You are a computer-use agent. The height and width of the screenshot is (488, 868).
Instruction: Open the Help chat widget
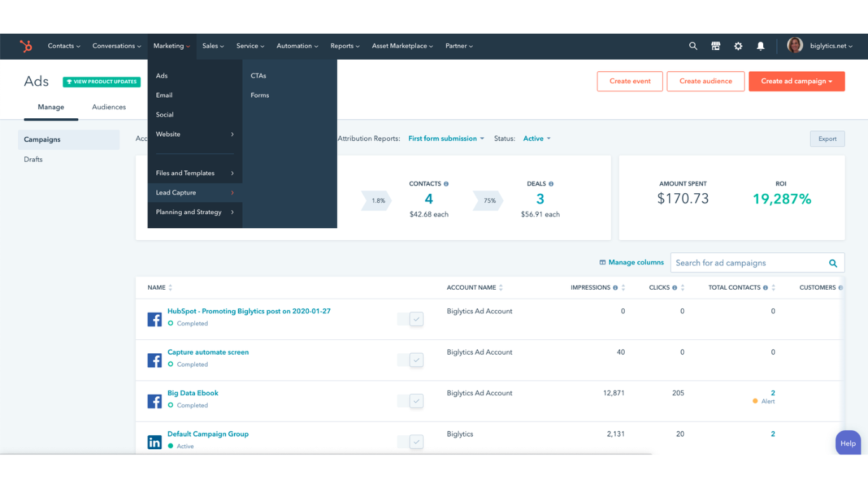(x=848, y=443)
